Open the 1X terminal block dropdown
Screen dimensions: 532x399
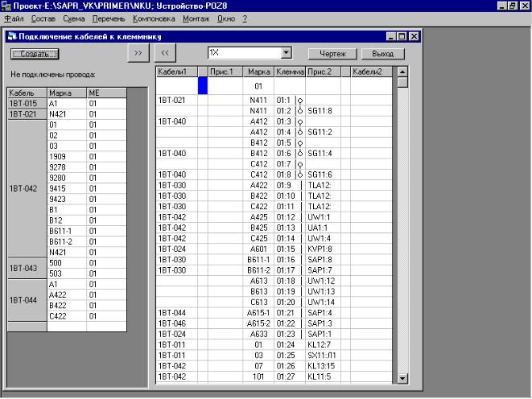pyautogui.click(x=287, y=53)
